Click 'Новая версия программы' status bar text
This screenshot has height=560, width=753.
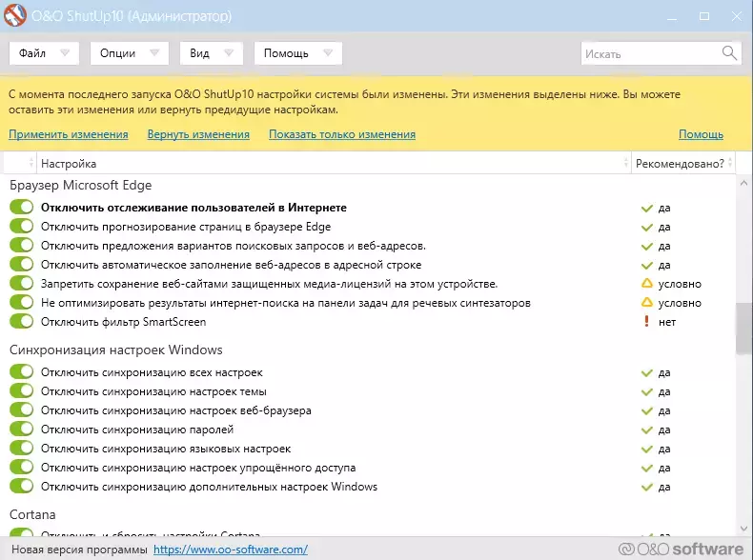click(x=79, y=550)
